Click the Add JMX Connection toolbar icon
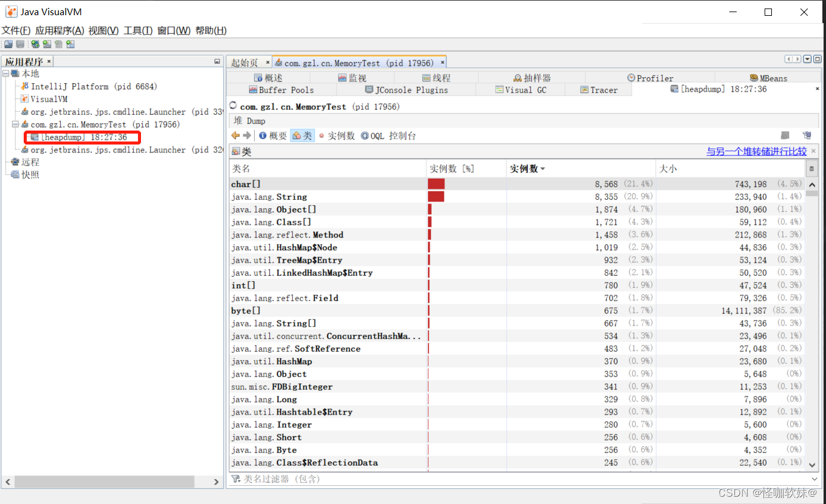 47,44
